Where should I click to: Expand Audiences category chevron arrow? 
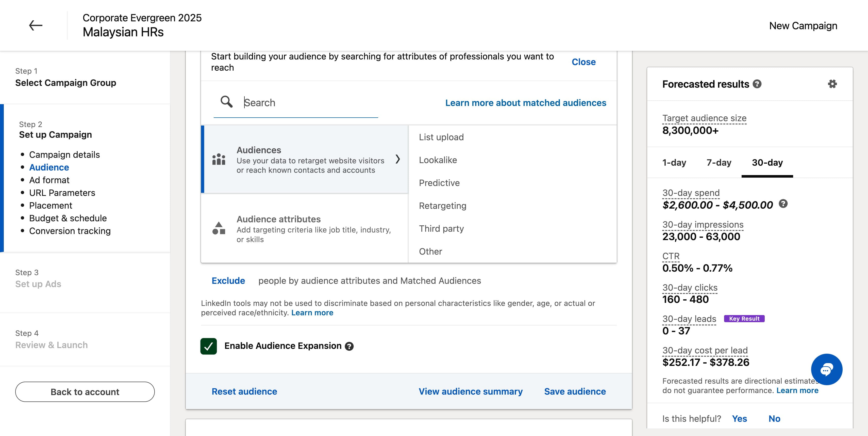coord(398,159)
